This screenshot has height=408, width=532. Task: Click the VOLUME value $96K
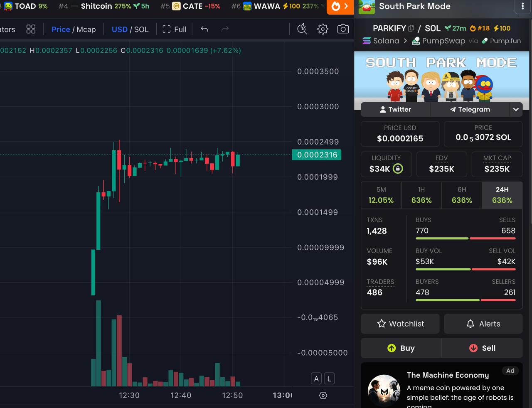point(377,262)
